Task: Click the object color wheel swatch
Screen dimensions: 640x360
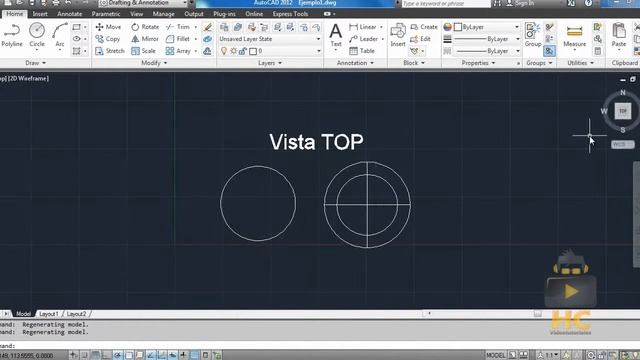Action: pyautogui.click(x=447, y=27)
